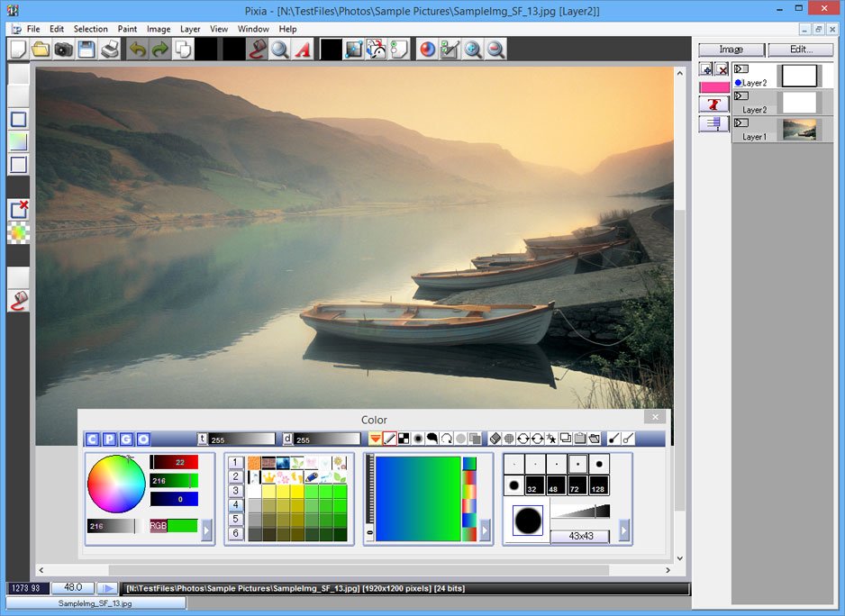Expand the brush size panel arrow
Viewport: 845px width, 616px height.
tap(624, 531)
